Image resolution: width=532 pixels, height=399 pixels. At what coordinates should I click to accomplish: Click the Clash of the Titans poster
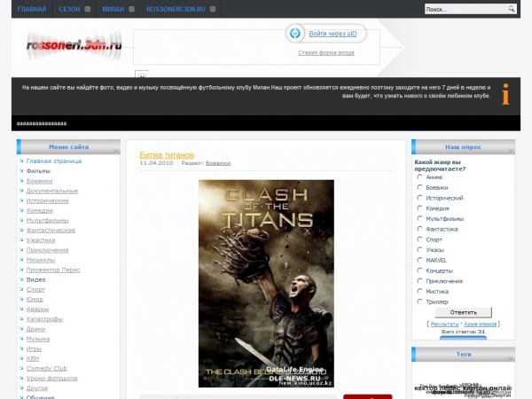point(266,284)
